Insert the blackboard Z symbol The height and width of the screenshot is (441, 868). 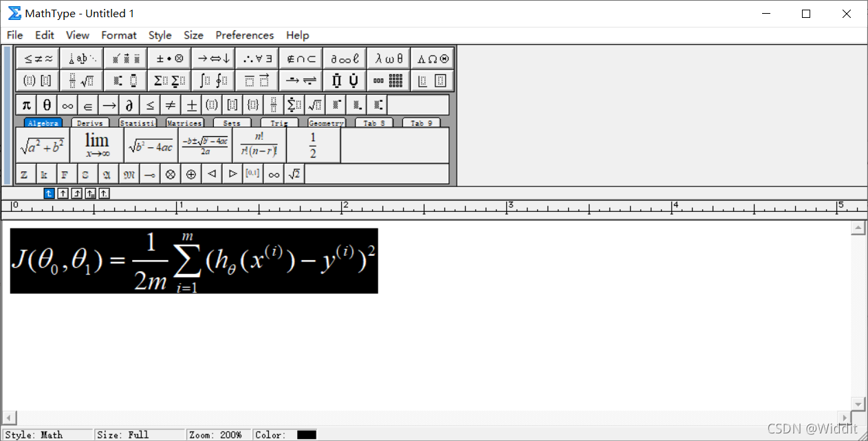click(25, 174)
